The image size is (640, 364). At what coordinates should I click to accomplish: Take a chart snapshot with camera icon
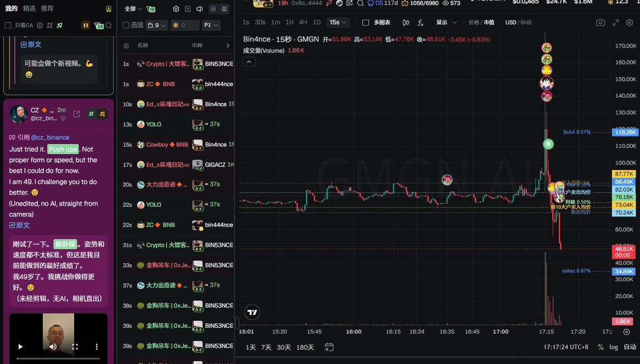click(x=601, y=22)
